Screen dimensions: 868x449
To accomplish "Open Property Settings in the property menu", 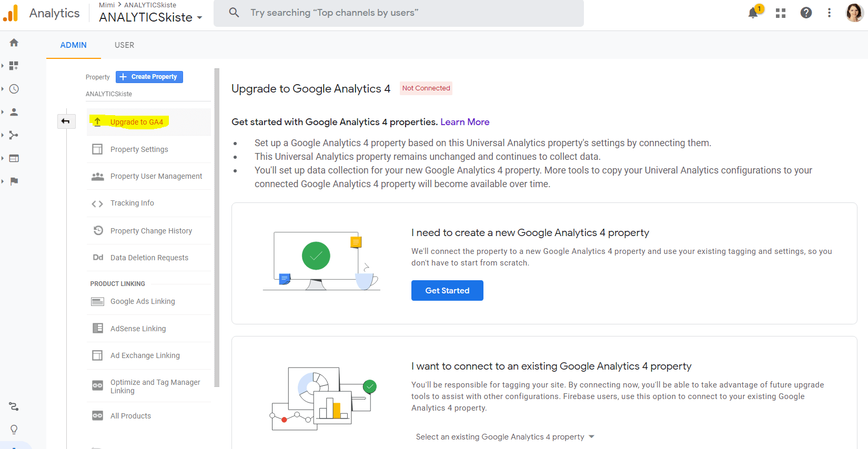I will click(x=139, y=149).
